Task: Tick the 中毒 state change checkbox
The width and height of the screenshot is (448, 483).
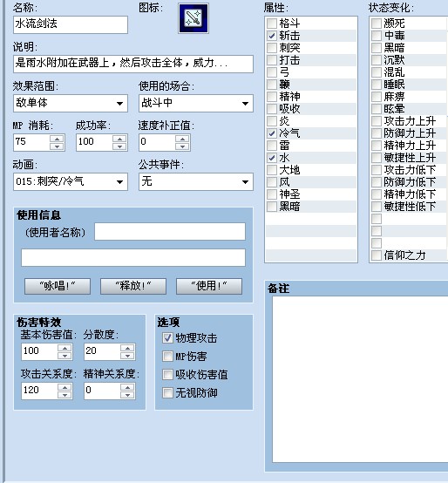Action: click(377, 36)
